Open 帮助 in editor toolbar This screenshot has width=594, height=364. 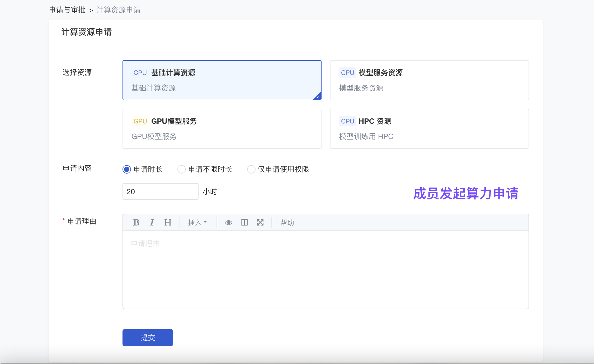[287, 222]
